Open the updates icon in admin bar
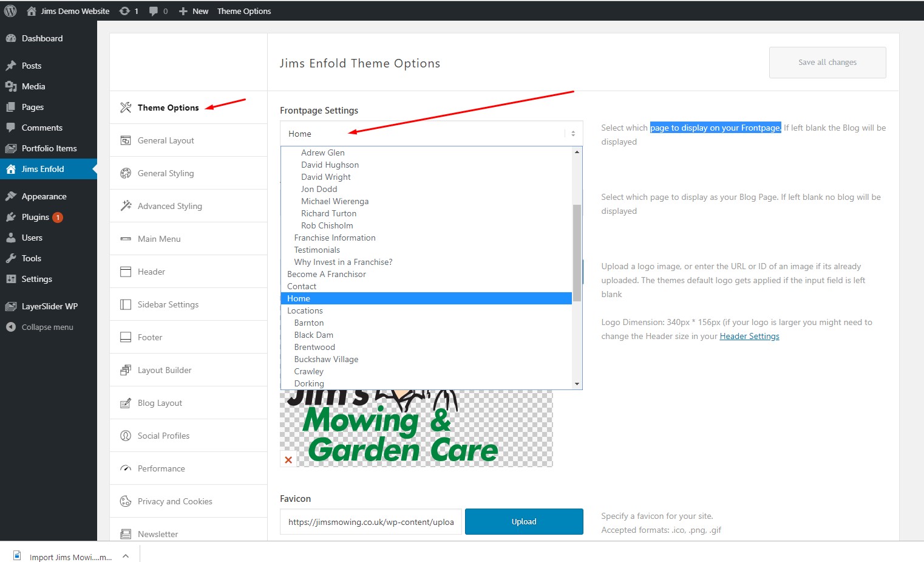Viewport: 924px width, 562px height. coord(124,11)
